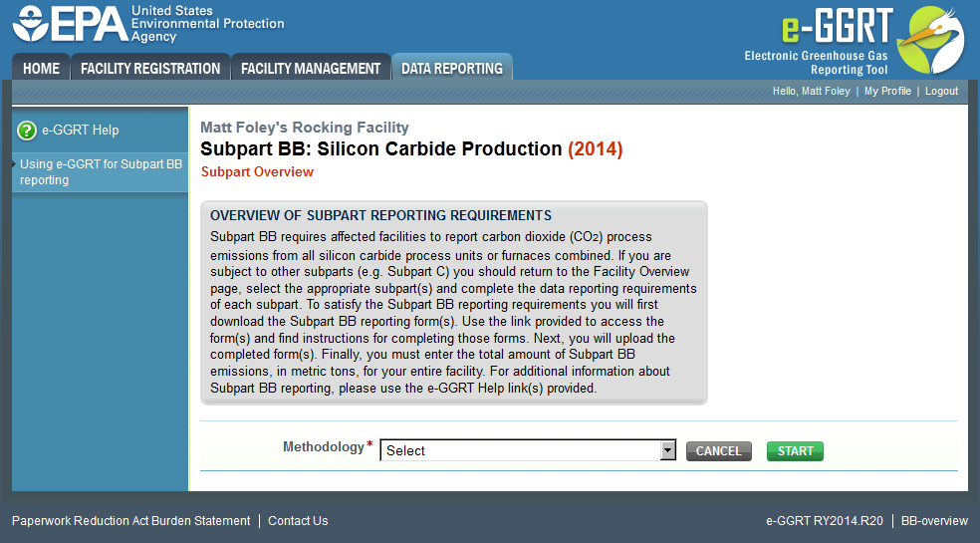Viewport: 980px width, 543px height.
Task: Open the Methodology dropdown arrow
Action: [668, 450]
